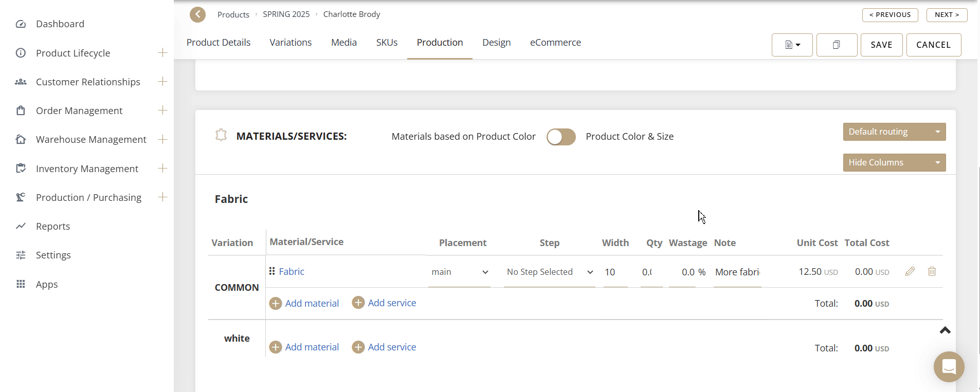Image resolution: width=980 pixels, height=392 pixels.
Task: Open the Default routing dropdown
Action: point(894,132)
